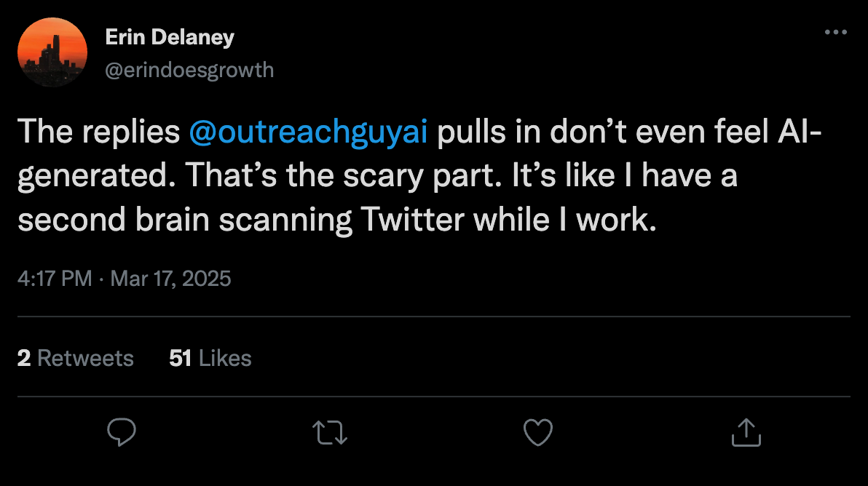This screenshot has width=868, height=486.
Task: Click the number 2 retweet count
Action: pyautogui.click(x=24, y=358)
